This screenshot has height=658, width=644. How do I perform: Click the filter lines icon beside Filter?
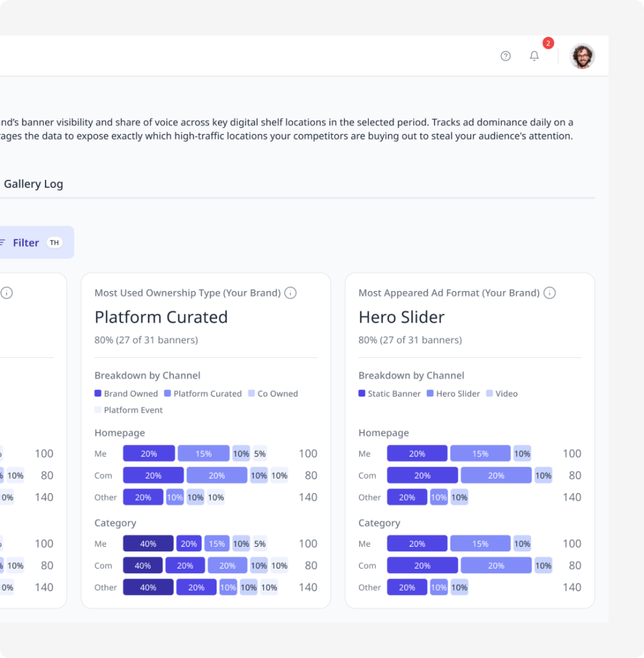pos(3,242)
